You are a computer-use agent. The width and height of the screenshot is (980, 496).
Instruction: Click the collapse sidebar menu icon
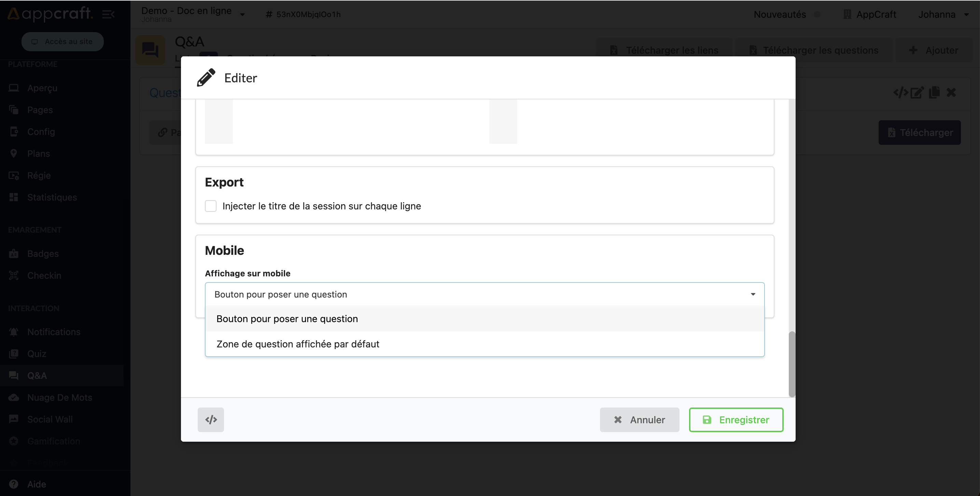pyautogui.click(x=109, y=14)
